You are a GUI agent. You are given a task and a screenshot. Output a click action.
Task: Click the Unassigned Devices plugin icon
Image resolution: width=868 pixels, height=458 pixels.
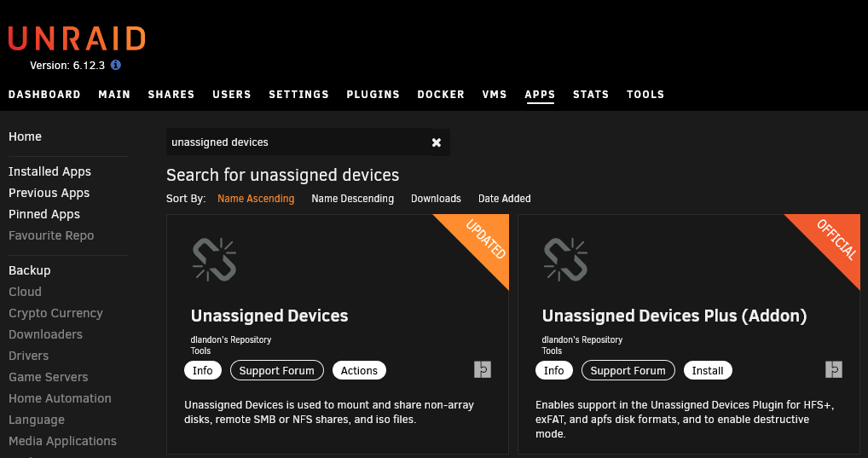coord(214,260)
